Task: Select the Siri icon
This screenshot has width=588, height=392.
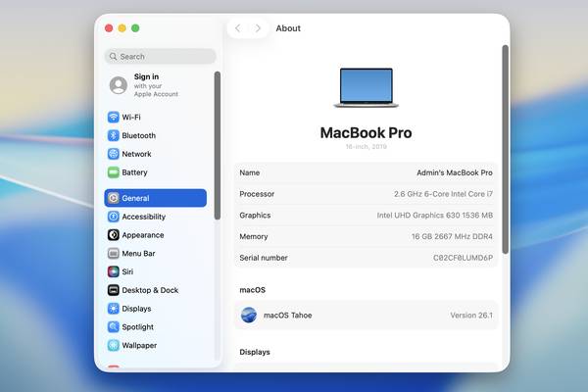Action: click(x=114, y=271)
